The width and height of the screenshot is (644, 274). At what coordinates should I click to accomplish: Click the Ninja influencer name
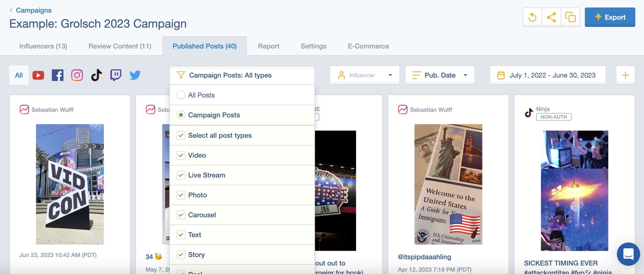[543, 109]
